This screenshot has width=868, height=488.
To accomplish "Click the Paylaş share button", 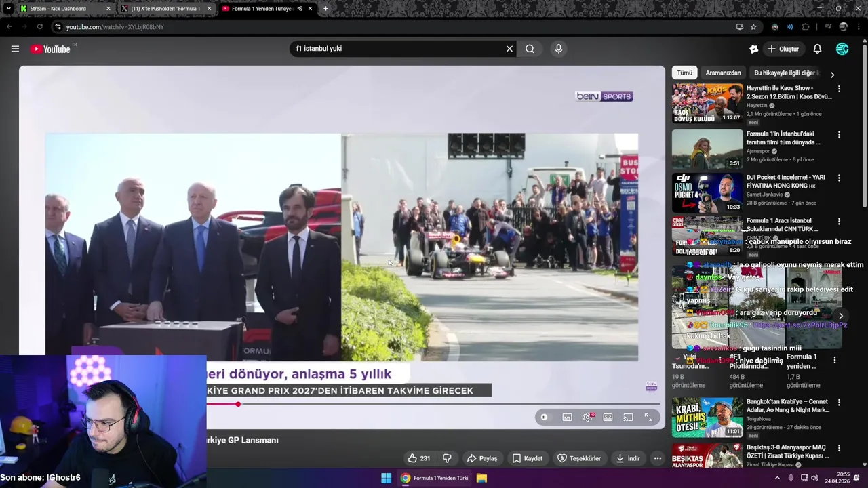I will [482, 458].
